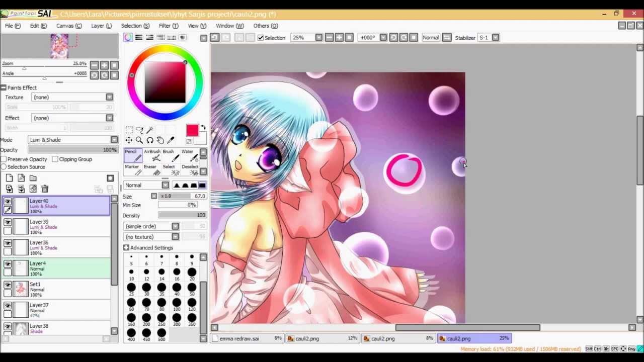Switch to cauli2.png 12% tab
Screen dimensions: 644x362
(323, 339)
